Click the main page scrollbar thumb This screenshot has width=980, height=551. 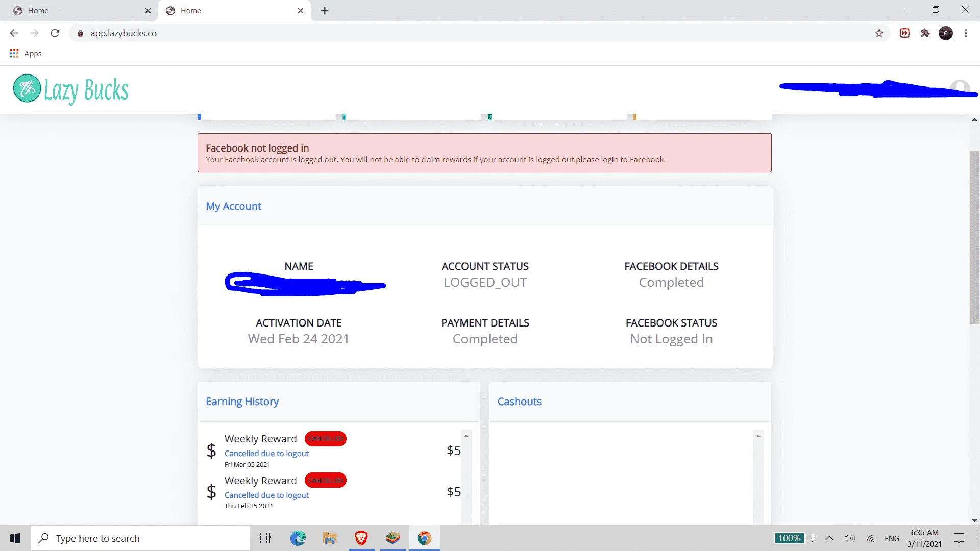[x=974, y=237]
